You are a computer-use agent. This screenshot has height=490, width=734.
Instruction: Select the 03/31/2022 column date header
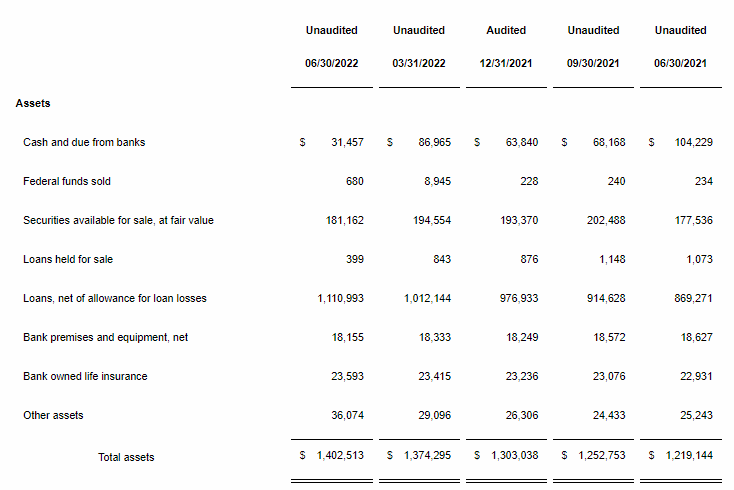pyautogui.click(x=419, y=64)
